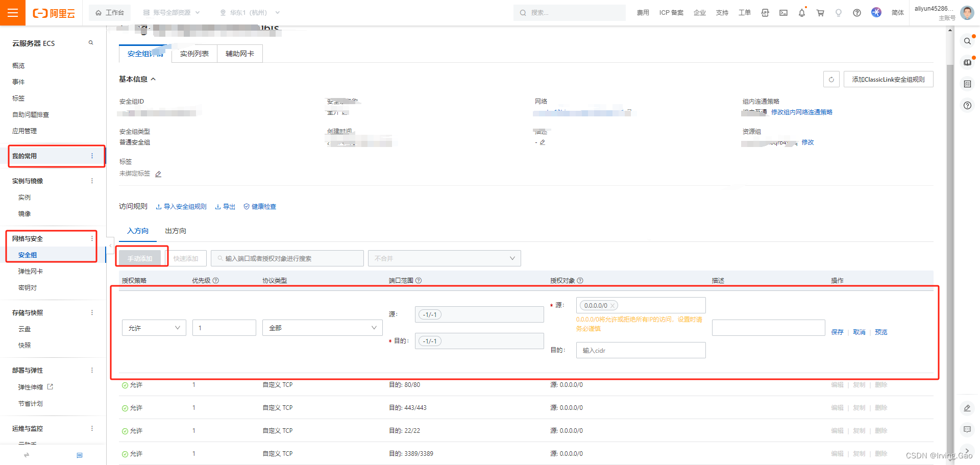Click the colorful AI assistant icon
The width and height of the screenshot is (980, 465).
(x=876, y=12)
